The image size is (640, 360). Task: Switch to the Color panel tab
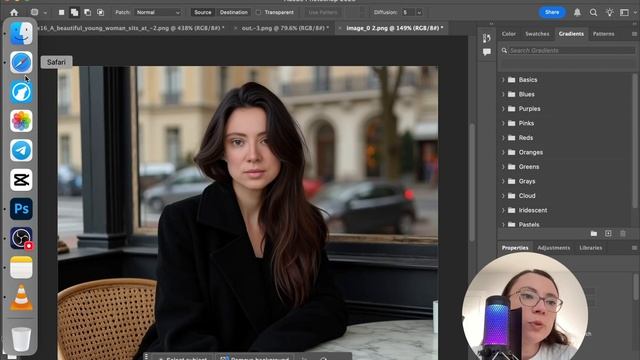pyautogui.click(x=509, y=34)
